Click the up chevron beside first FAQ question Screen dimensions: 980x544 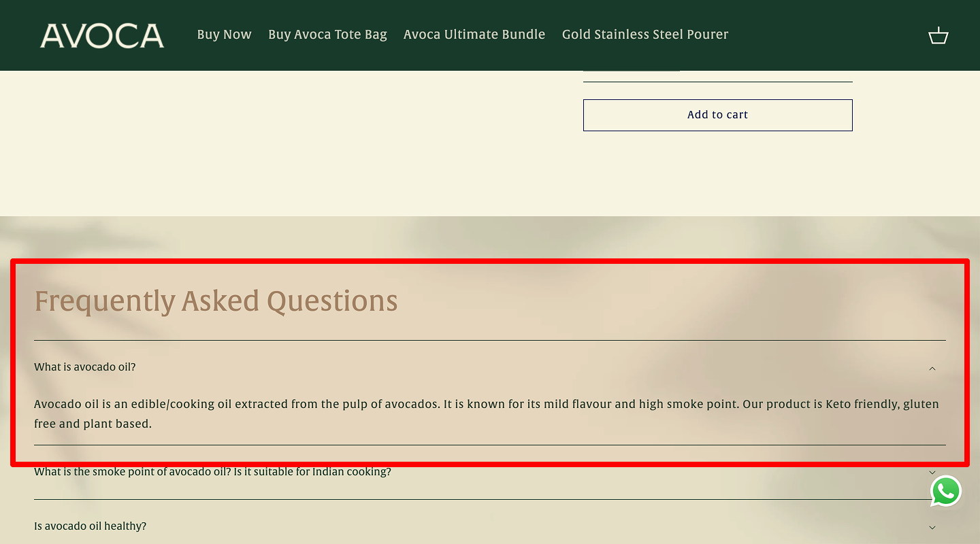(x=932, y=368)
